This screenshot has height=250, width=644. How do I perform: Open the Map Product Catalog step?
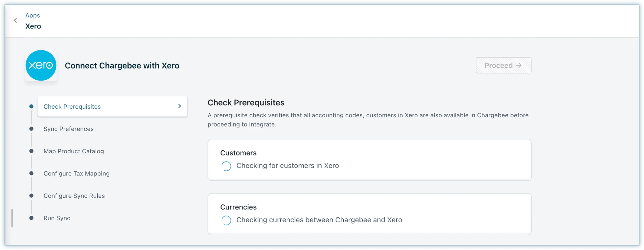[x=74, y=151]
